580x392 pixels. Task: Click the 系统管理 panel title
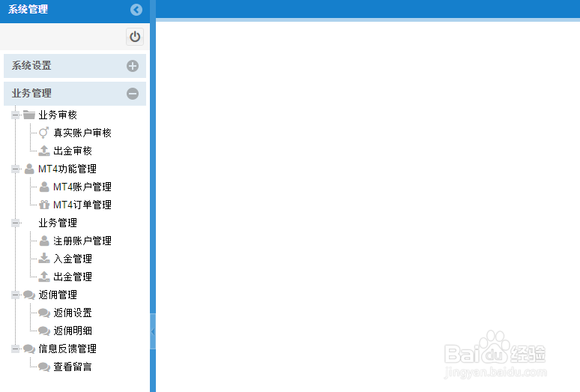[28, 9]
